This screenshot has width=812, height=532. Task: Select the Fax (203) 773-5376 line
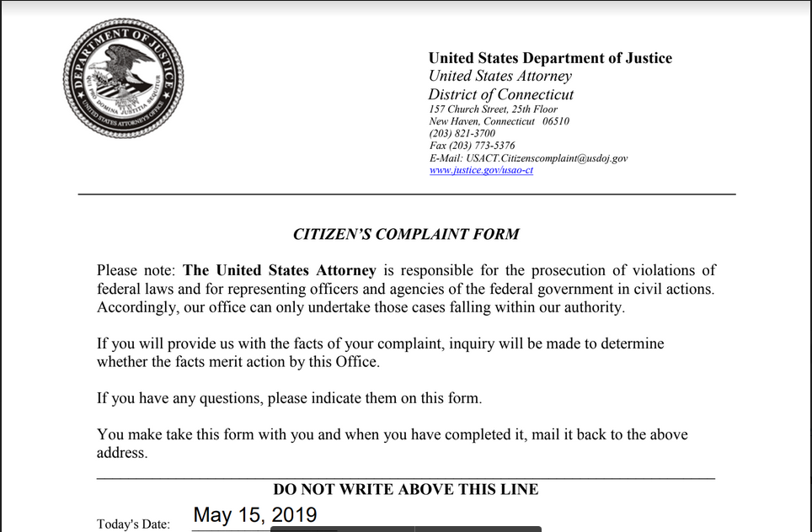point(472,146)
